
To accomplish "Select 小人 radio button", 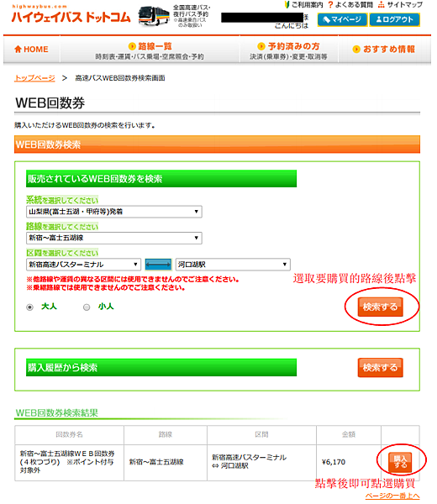I will (87, 307).
